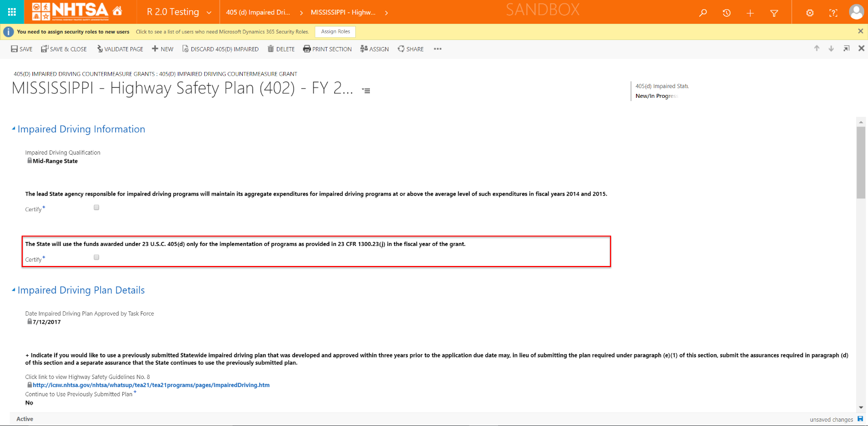Click the Assign Roles button
The width and height of the screenshot is (868, 426).
tap(335, 31)
